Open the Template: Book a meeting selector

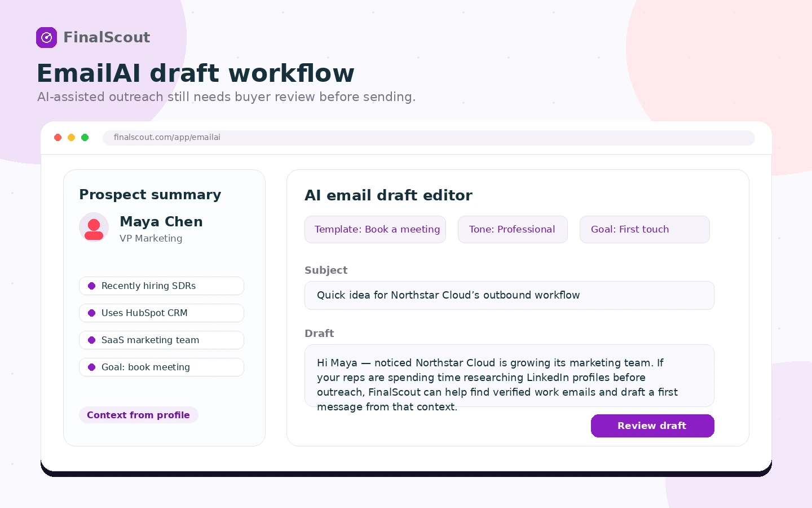point(375,229)
